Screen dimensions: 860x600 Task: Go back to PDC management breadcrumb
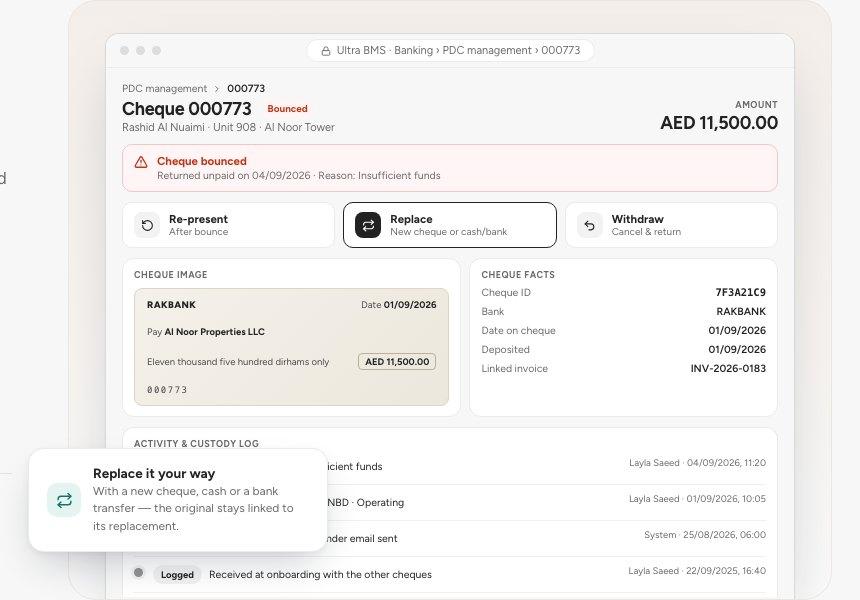(x=165, y=89)
